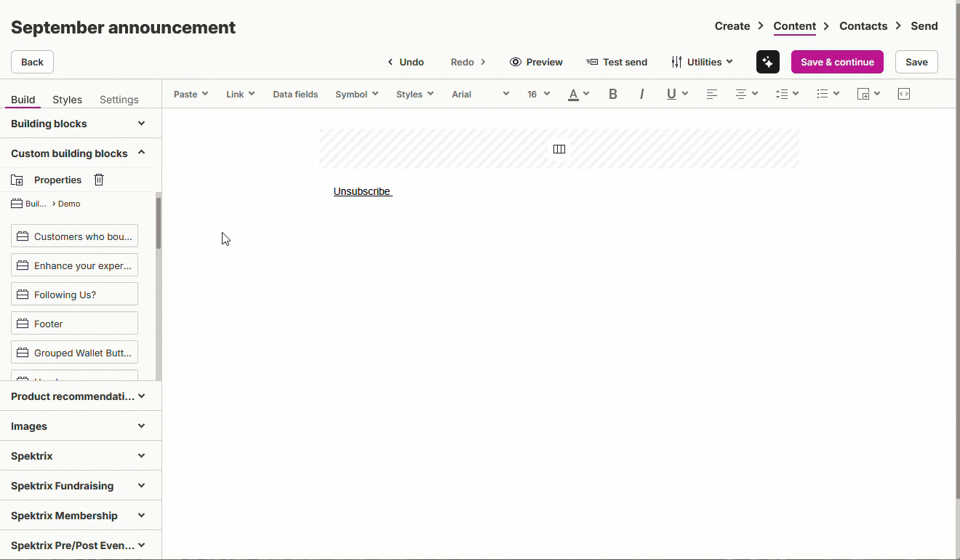Select the 'Customers who bou...' block

pos(74,236)
